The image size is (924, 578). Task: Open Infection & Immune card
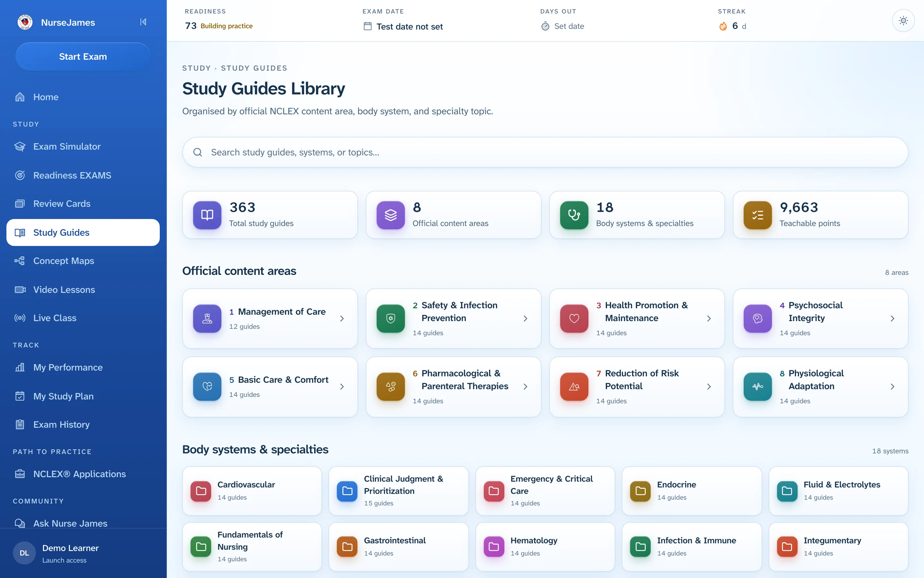[x=691, y=547]
